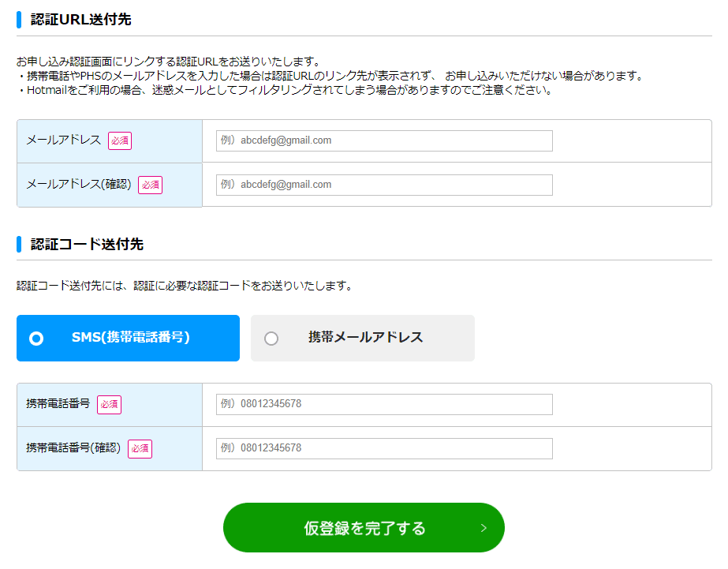Click the 必須 badge beside メールアドレス(確認)
Screen dimensions: 728x569
point(150,185)
